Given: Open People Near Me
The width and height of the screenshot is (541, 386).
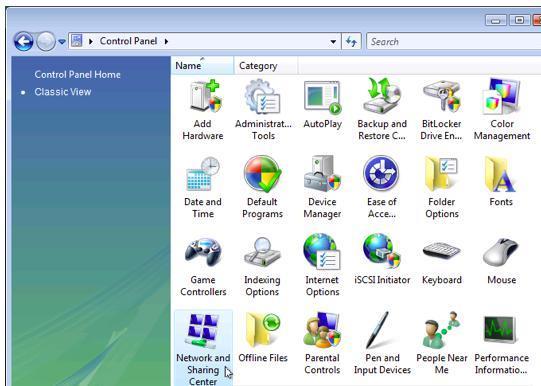Looking at the screenshot, I should pyautogui.click(x=442, y=343).
